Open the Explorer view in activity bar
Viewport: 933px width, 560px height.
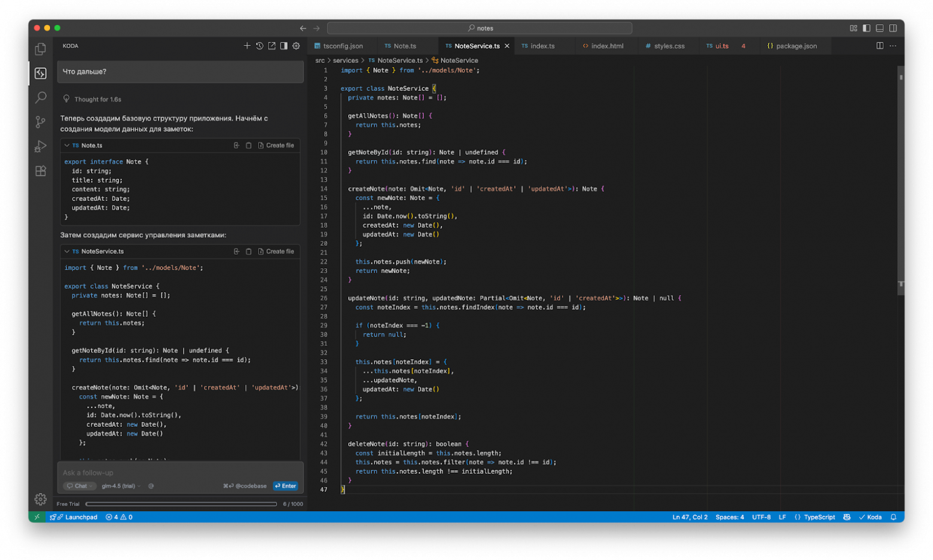pyautogui.click(x=41, y=49)
